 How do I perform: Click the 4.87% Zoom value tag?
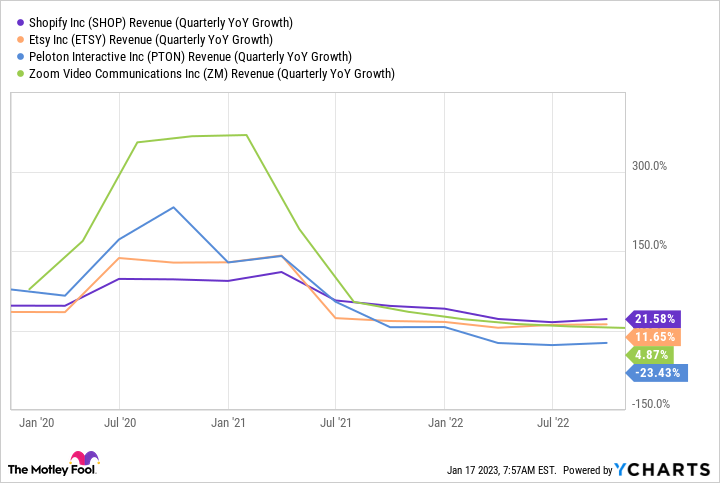(x=650, y=354)
